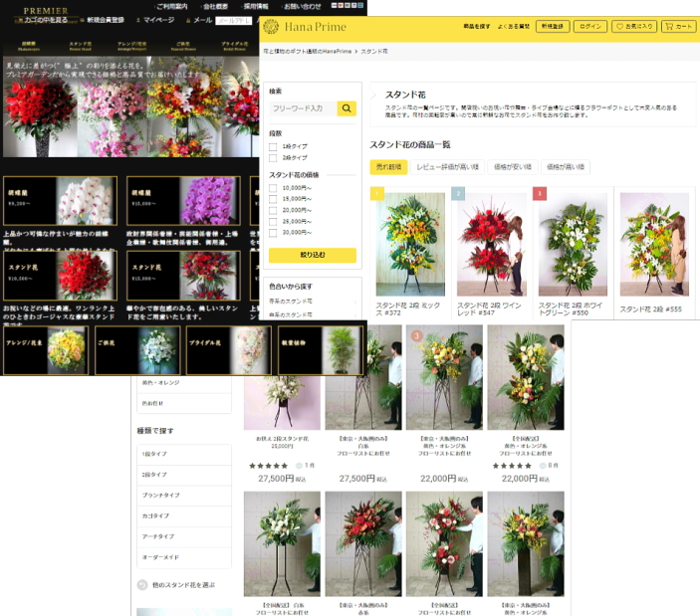This screenshot has width=700, height=616.
Task: Click 他のスタンド花を選ぶ link
Action: [183, 585]
